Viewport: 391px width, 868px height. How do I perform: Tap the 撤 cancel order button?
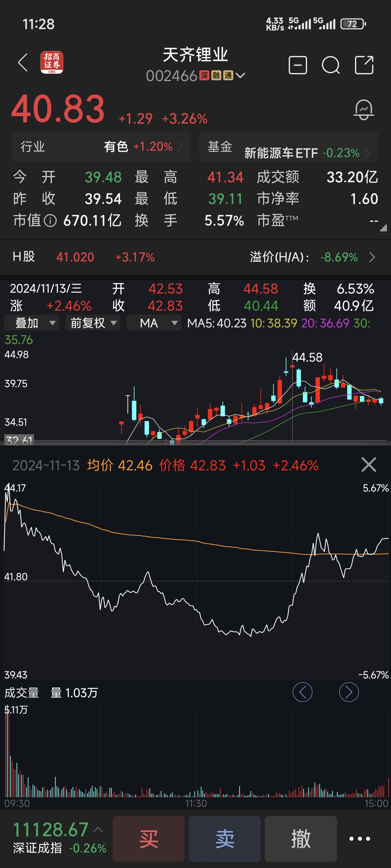(301, 838)
